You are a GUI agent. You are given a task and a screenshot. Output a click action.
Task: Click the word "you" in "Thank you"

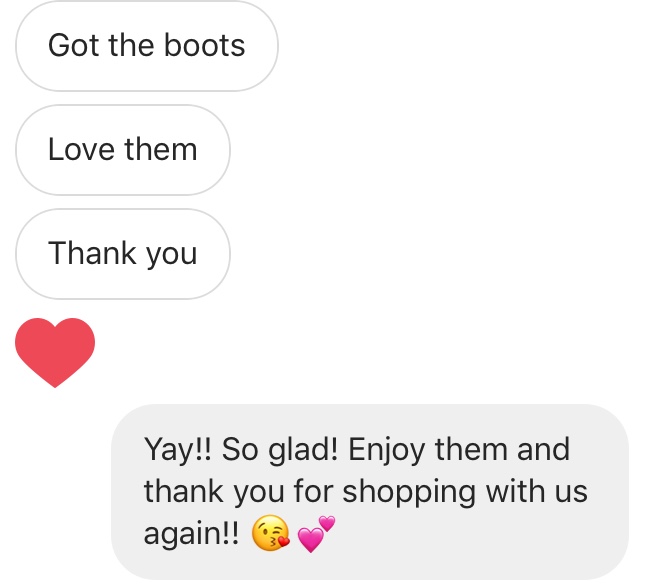[172, 255]
